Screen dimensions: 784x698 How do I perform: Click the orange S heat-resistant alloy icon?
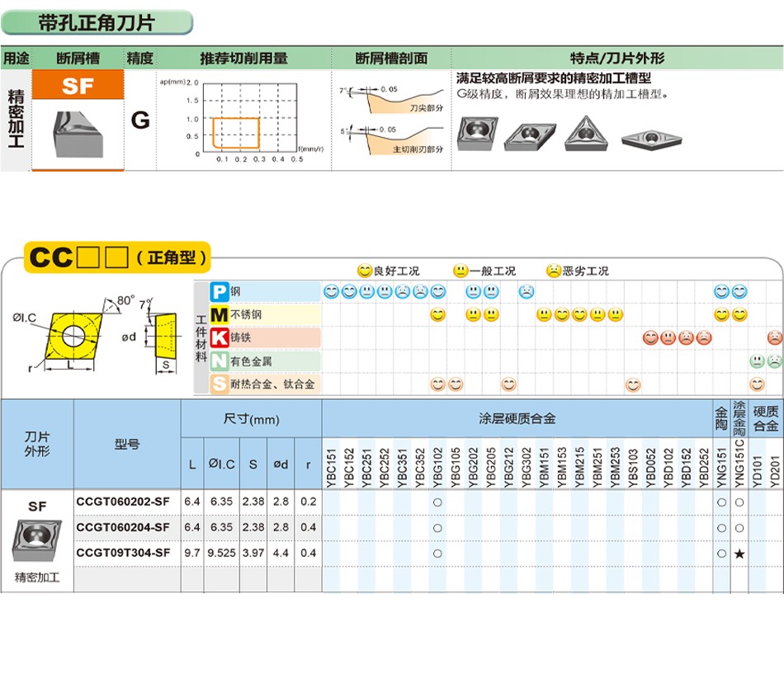(219, 384)
